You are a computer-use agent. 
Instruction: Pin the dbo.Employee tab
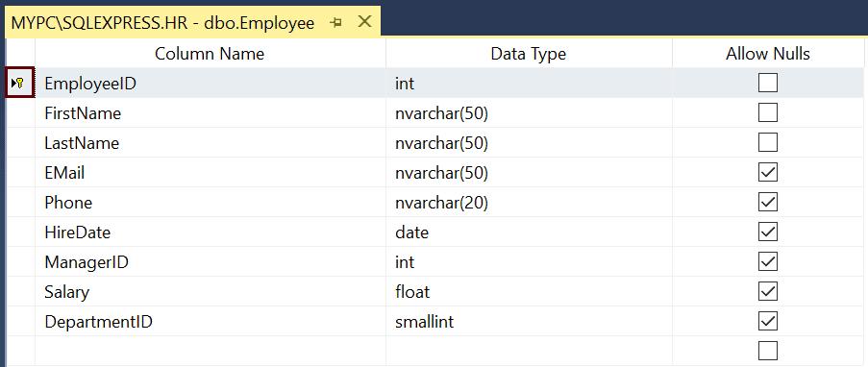coord(335,23)
